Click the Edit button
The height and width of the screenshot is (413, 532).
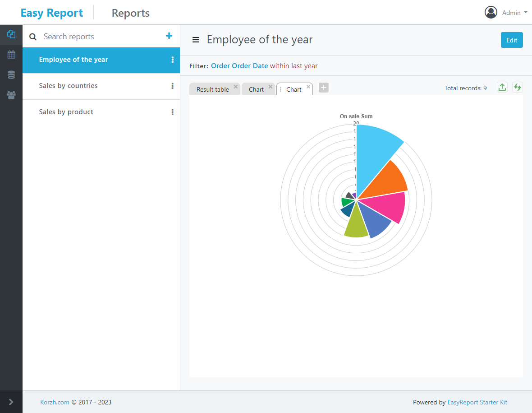512,40
